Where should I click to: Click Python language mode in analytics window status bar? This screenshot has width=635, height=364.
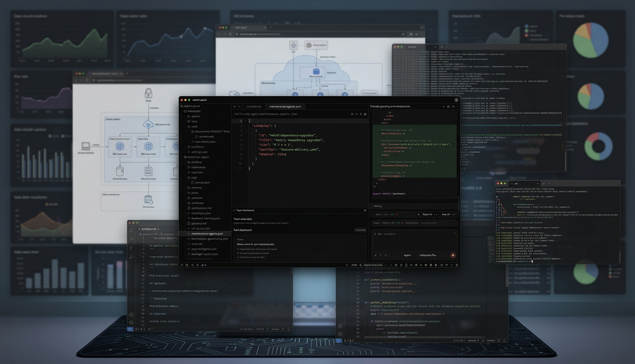coord(275,329)
